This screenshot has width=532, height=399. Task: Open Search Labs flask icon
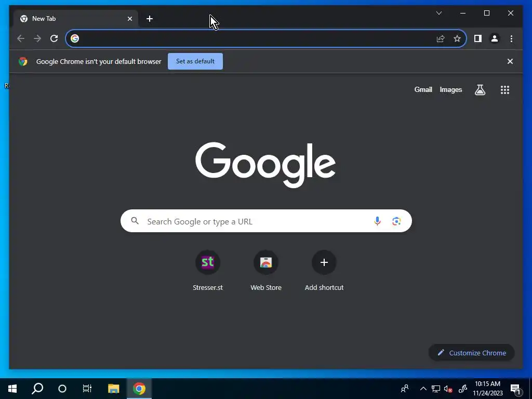point(480,90)
